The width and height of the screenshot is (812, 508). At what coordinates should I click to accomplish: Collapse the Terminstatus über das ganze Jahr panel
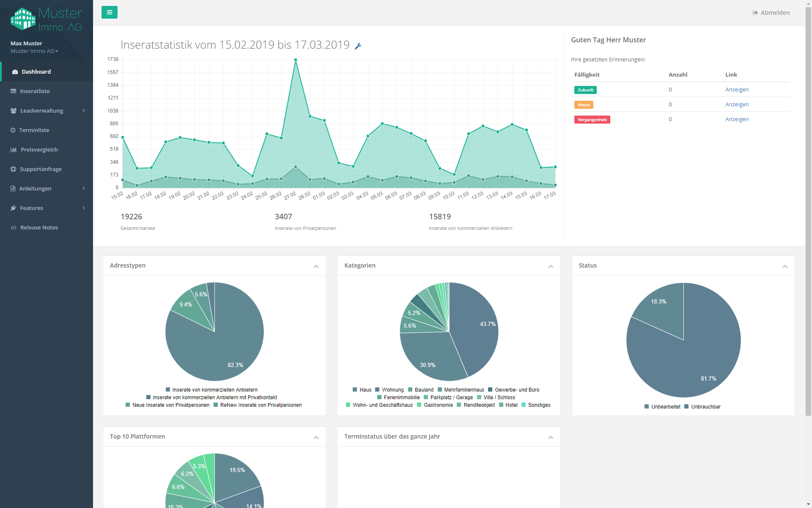click(x=551, y=437)
